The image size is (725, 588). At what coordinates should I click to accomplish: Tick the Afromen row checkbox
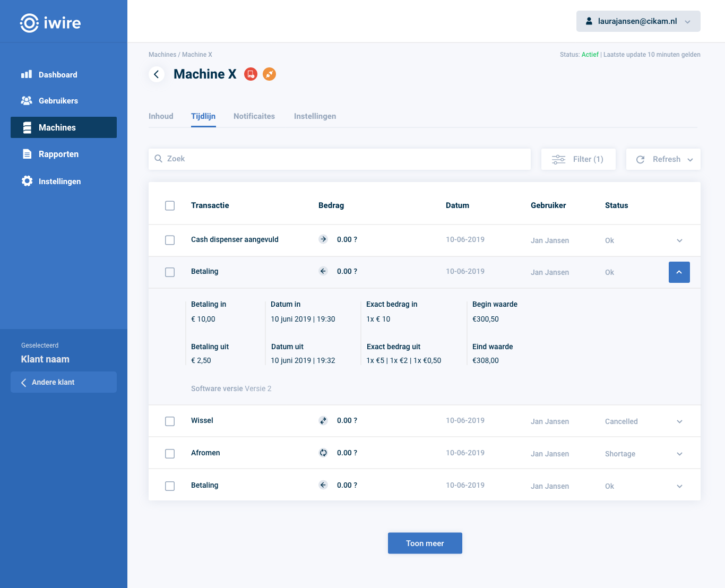[x=170, y=454]
